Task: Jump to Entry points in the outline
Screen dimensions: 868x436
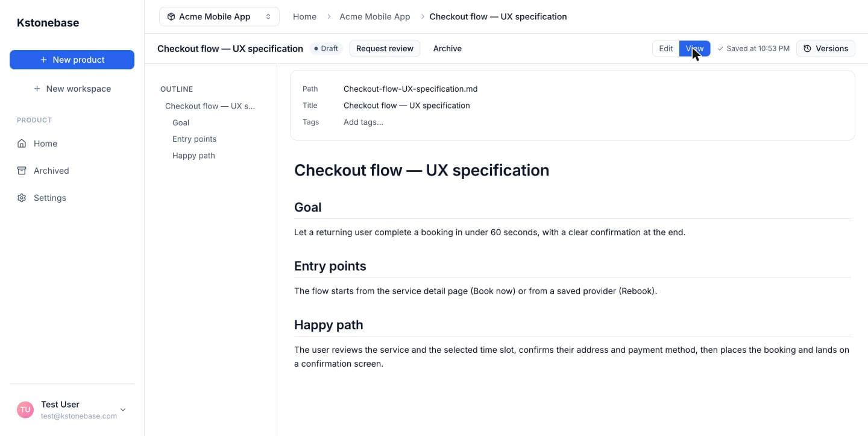Action: pos(194,139)
